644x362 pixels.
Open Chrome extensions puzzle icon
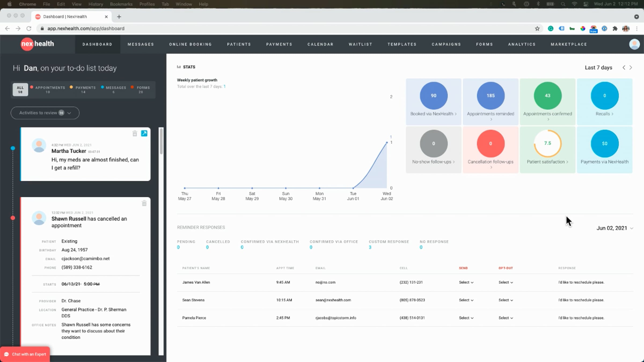pyautogui.click(x=615, y=28)
